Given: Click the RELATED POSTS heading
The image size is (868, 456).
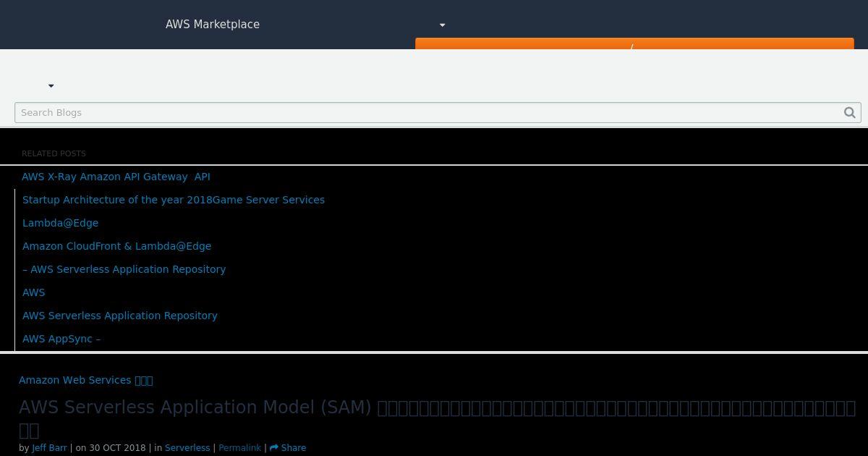Looking at the screenshot, I should (x=54, y=153).
